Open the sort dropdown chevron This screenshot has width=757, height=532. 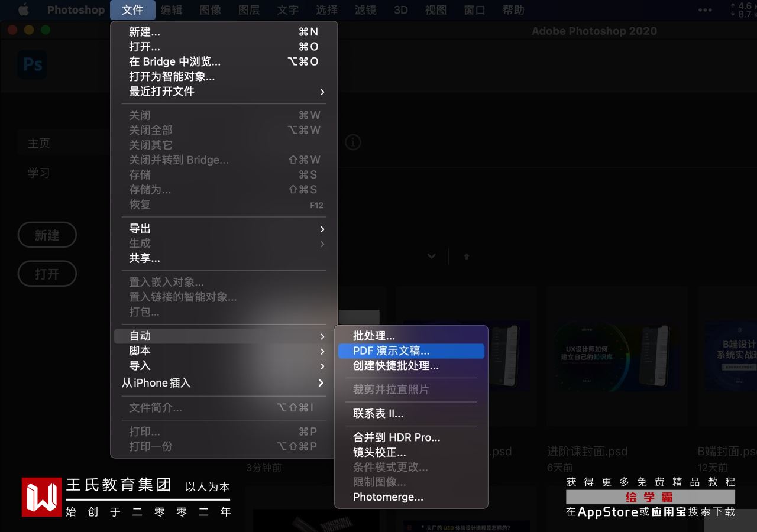click(432, 256)
